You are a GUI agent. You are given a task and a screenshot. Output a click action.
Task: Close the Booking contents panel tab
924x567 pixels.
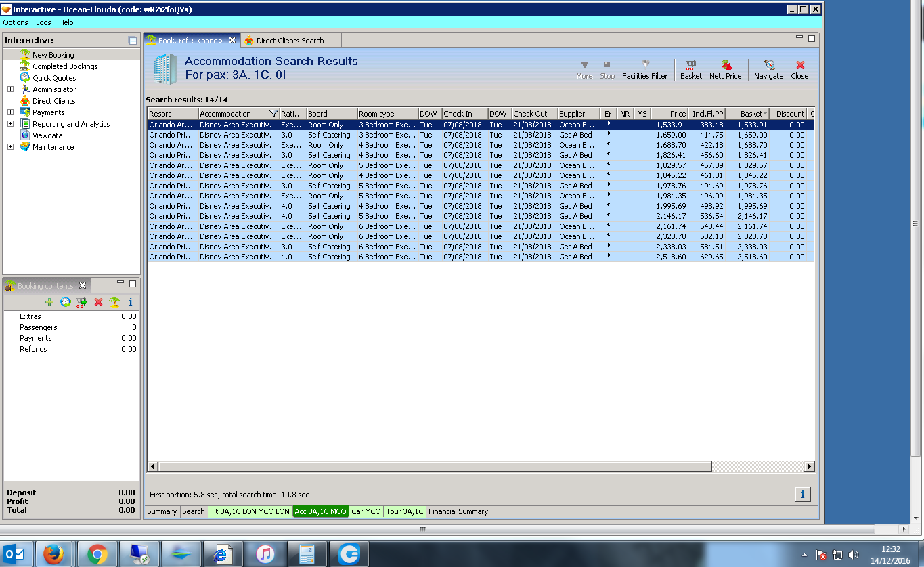pyautogui.click(x=83, y=285)
